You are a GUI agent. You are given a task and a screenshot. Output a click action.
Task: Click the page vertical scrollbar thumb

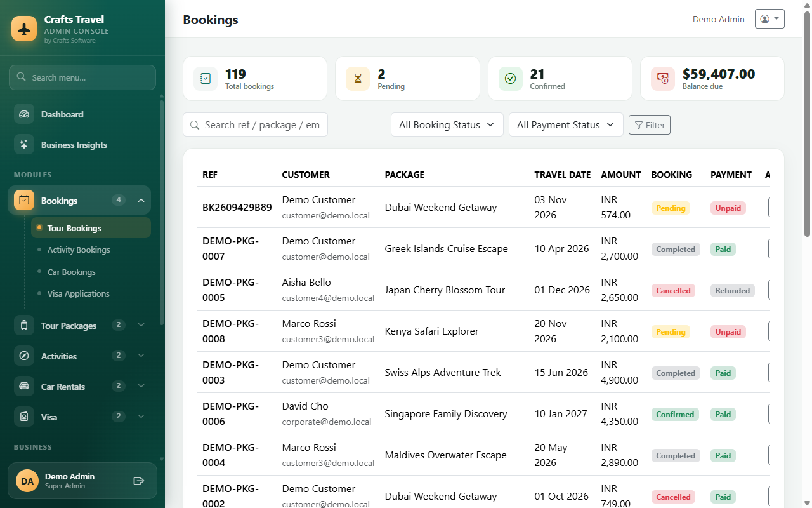coord(807,124)
